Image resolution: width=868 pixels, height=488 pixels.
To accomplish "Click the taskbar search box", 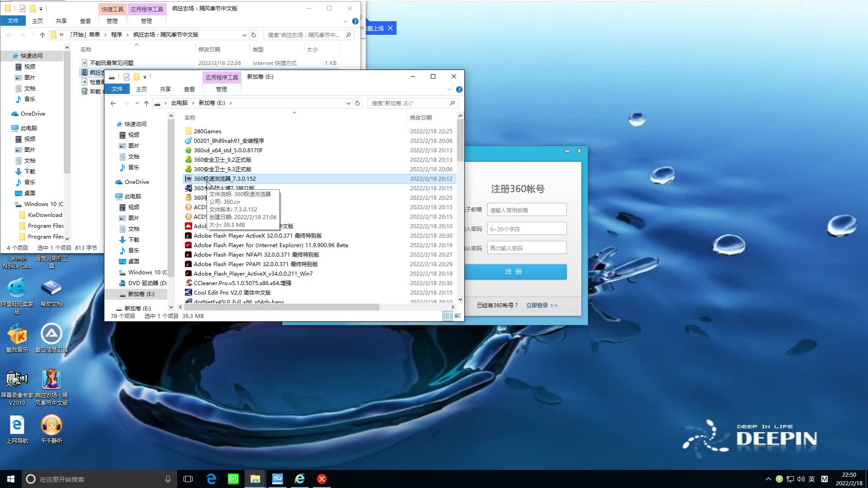I will (x=99, y=479).
